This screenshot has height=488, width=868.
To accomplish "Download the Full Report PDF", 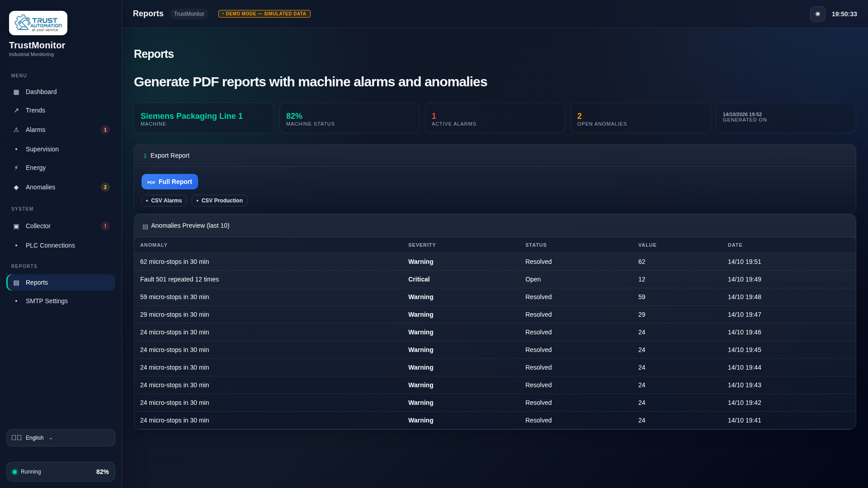I will coord(170,182).
